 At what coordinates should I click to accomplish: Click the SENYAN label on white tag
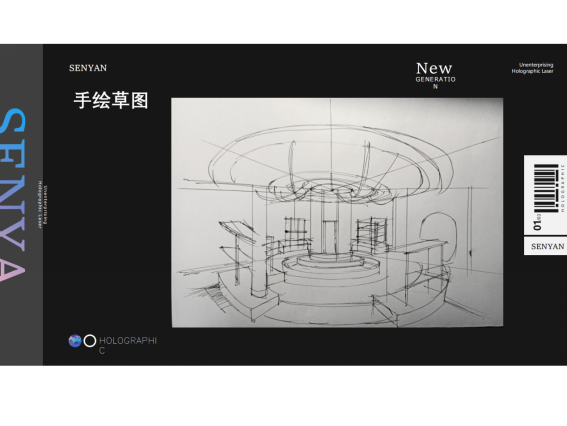point(547,246)
